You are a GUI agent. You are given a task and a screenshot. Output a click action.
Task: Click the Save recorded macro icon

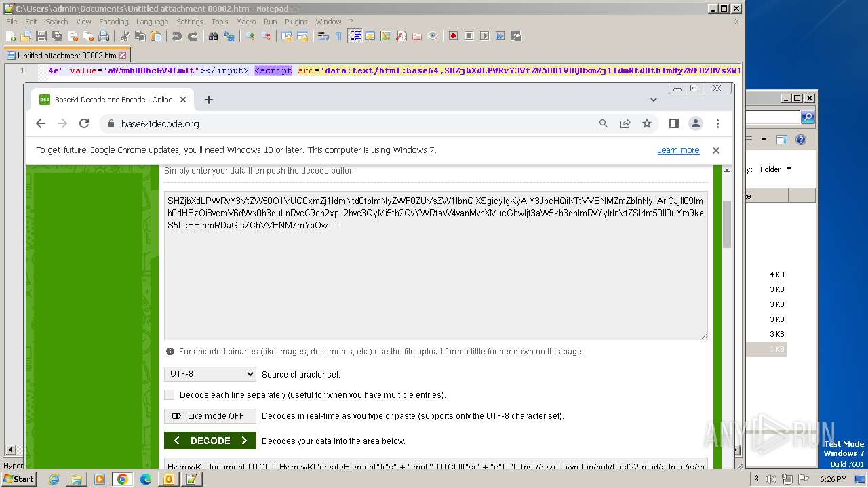coord(515,36)
